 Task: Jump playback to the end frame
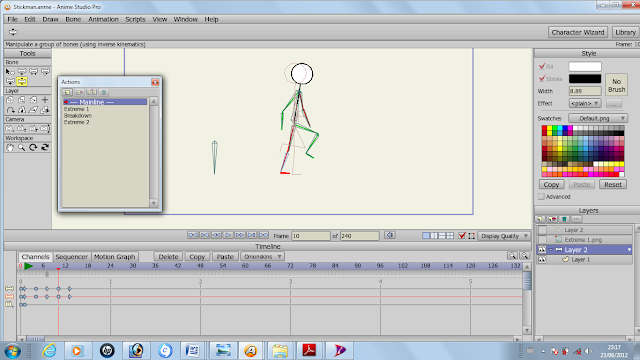[264, 235]
